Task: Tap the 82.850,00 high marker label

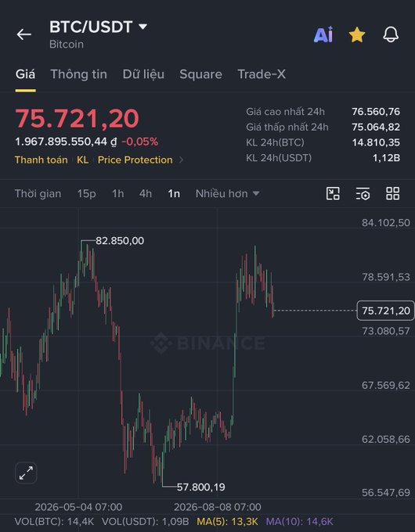Action: [x=120, y=240]
